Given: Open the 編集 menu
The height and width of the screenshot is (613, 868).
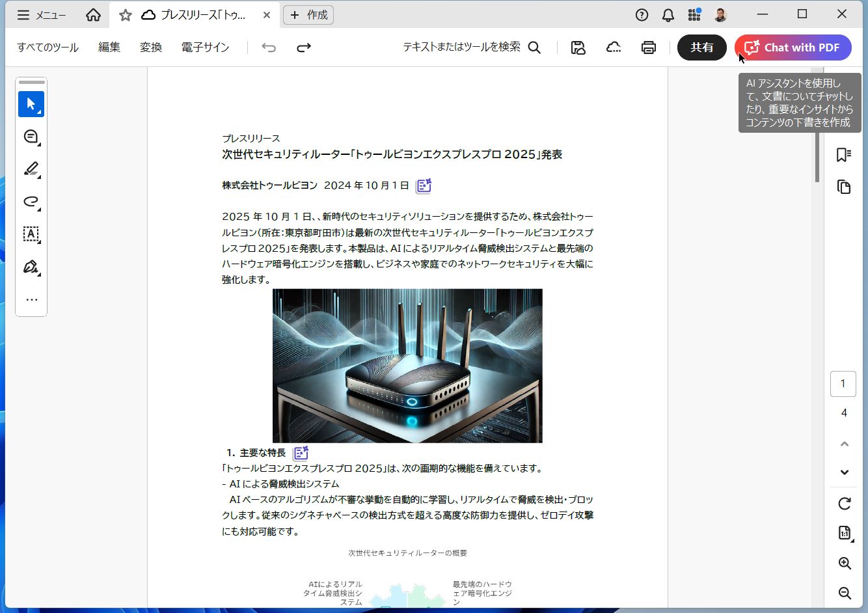Looking at the screenshot, I should click(109, 48).
